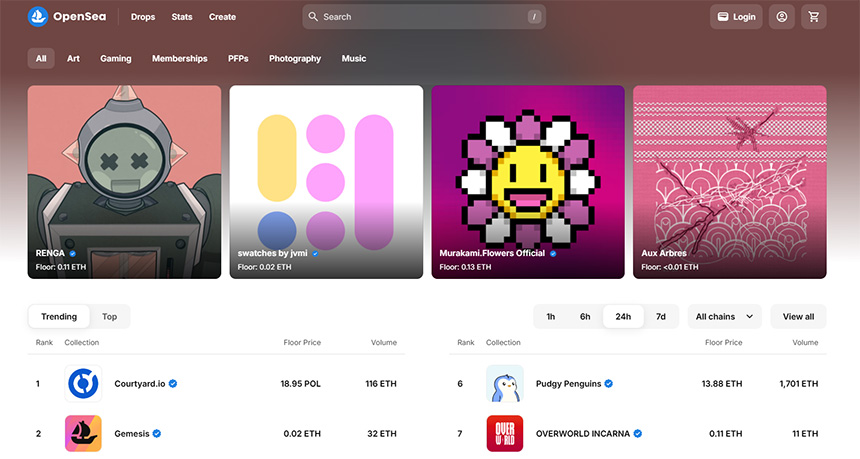
Task: Click the Courtyard.io collection logo
Action: tap(83, 383)
